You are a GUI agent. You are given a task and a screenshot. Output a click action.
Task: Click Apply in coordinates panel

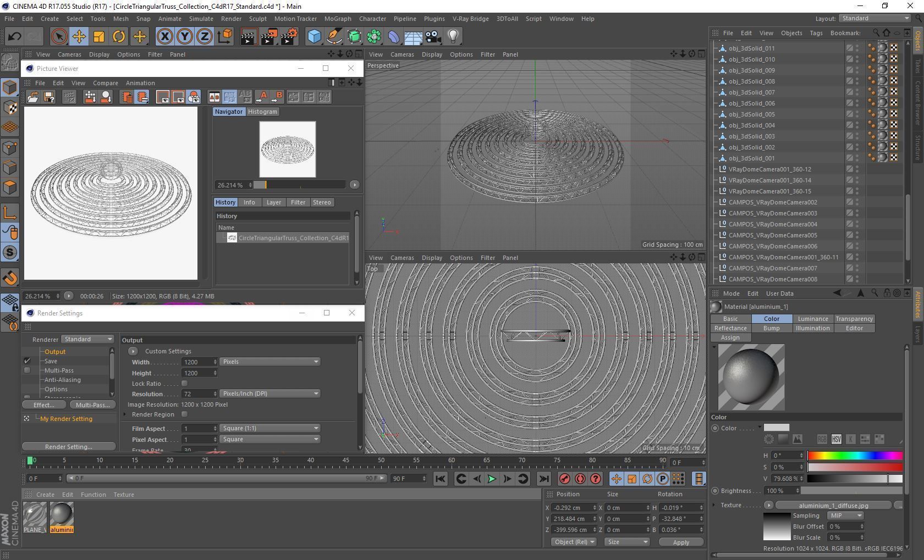681,542
